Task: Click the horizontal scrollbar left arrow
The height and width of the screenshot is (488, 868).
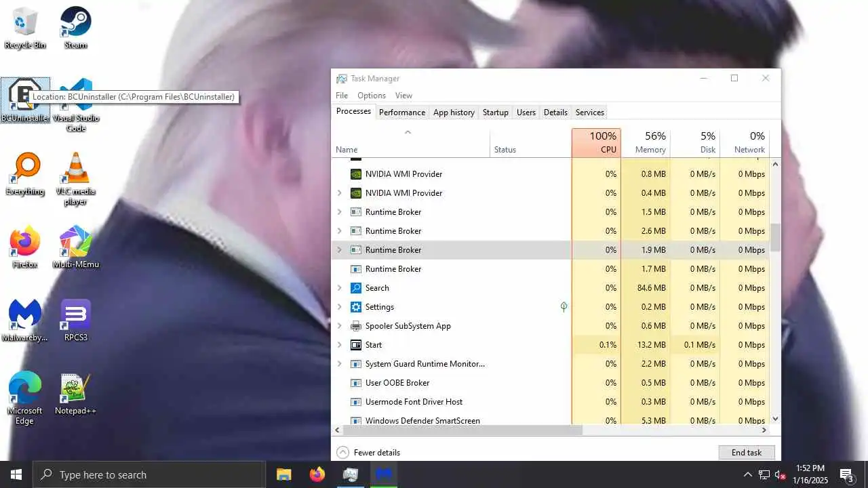Action: (x=338, y=430)
